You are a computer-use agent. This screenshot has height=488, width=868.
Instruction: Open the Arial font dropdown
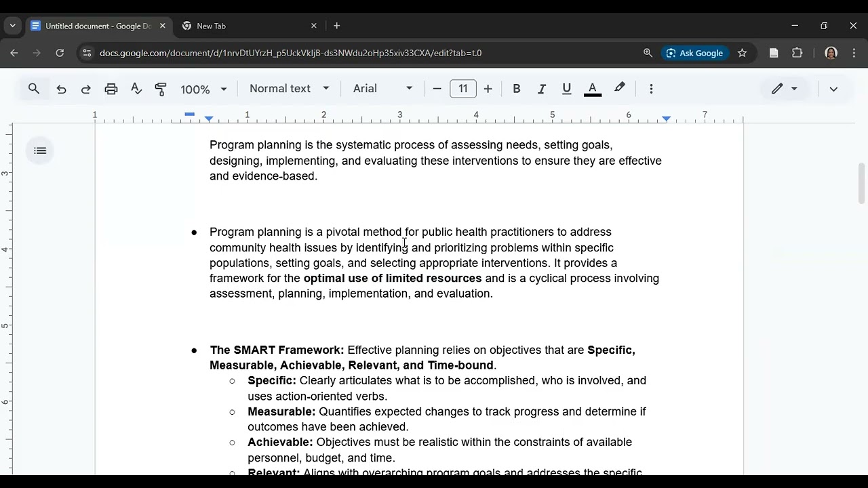(x=383, y=89)
